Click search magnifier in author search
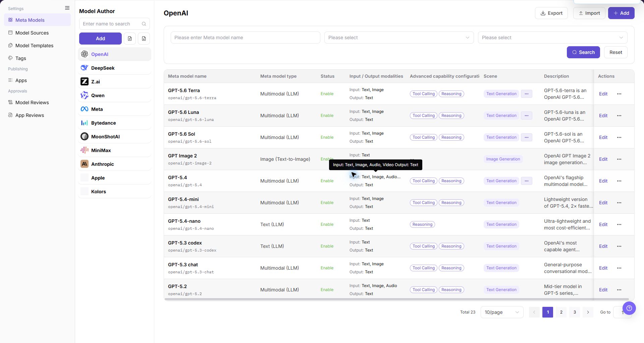This screenshot has width=644, height=343. [x=144, y=24]
